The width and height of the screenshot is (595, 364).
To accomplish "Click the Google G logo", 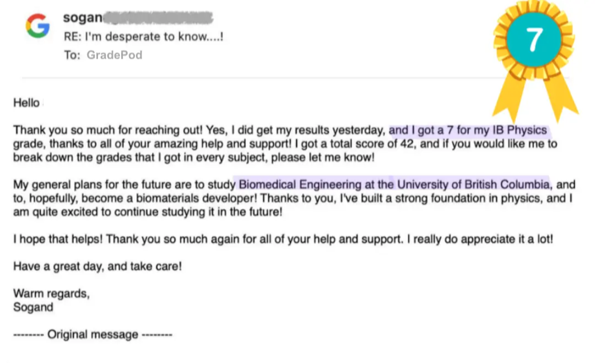I will pos(37,26).
